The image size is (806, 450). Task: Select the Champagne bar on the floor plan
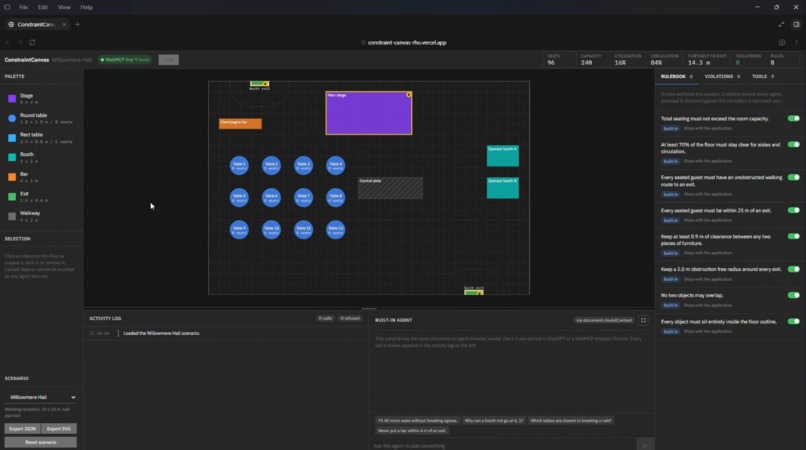(240, 123)
